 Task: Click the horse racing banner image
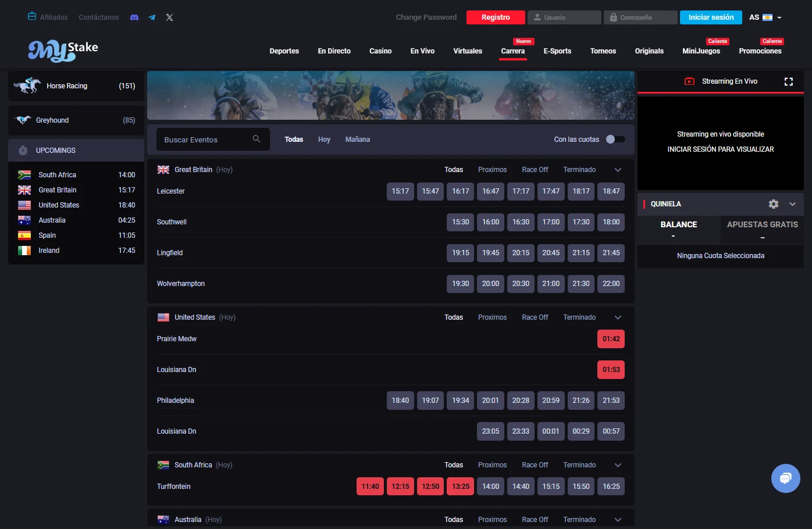(391, 95)
